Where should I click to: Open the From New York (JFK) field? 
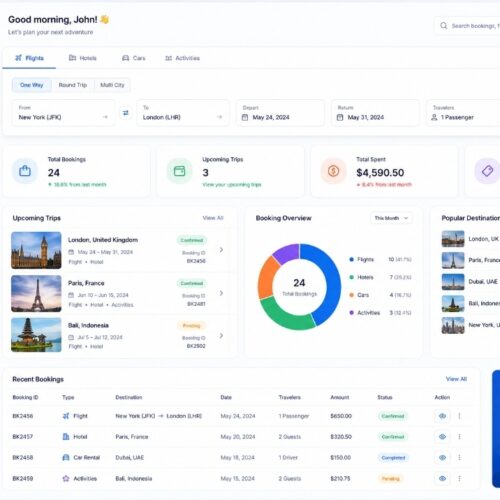tap(63, 113)
